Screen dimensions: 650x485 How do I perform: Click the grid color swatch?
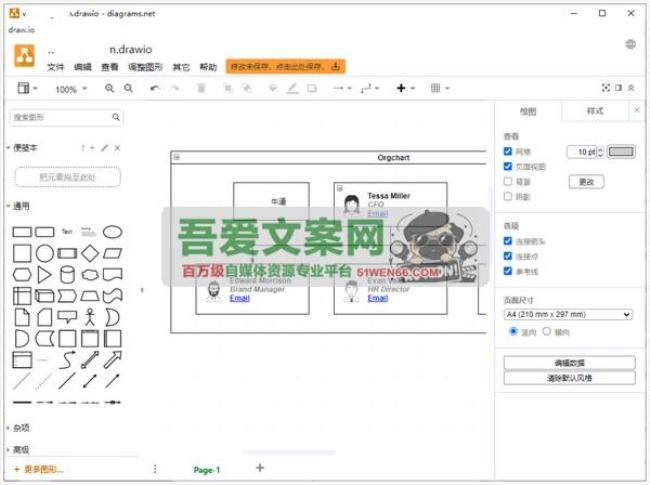click(x=621, y=152)
